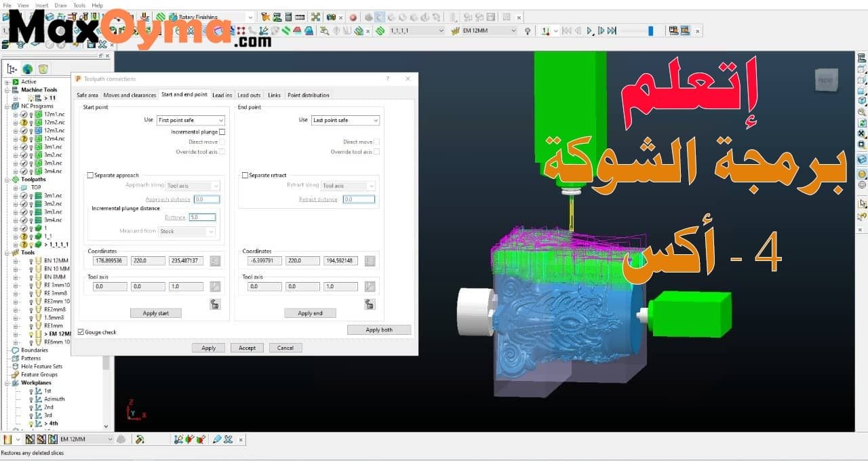This screenshot has width=868, height=461.
Task: Open the Lead outs tab
Action: [x=249, y=95]
